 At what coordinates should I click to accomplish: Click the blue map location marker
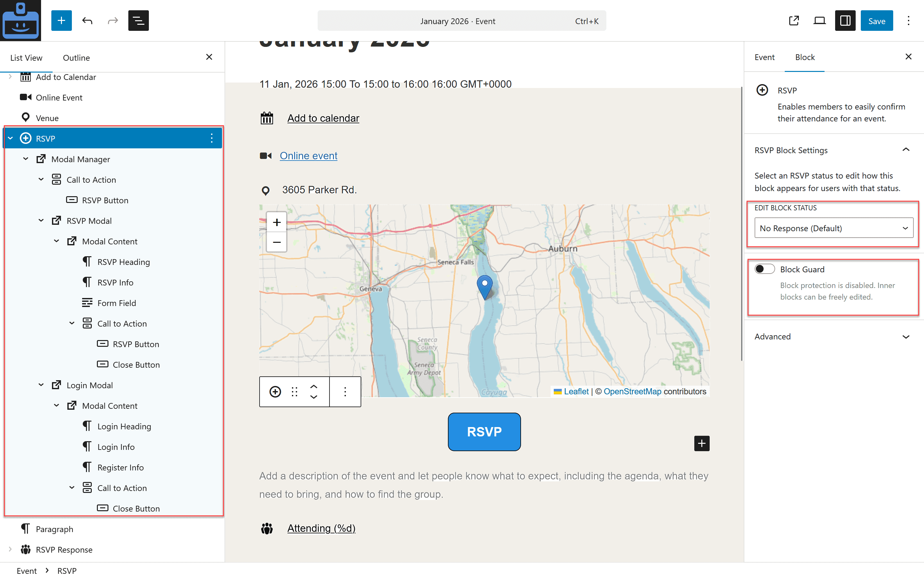coord(484,287)
